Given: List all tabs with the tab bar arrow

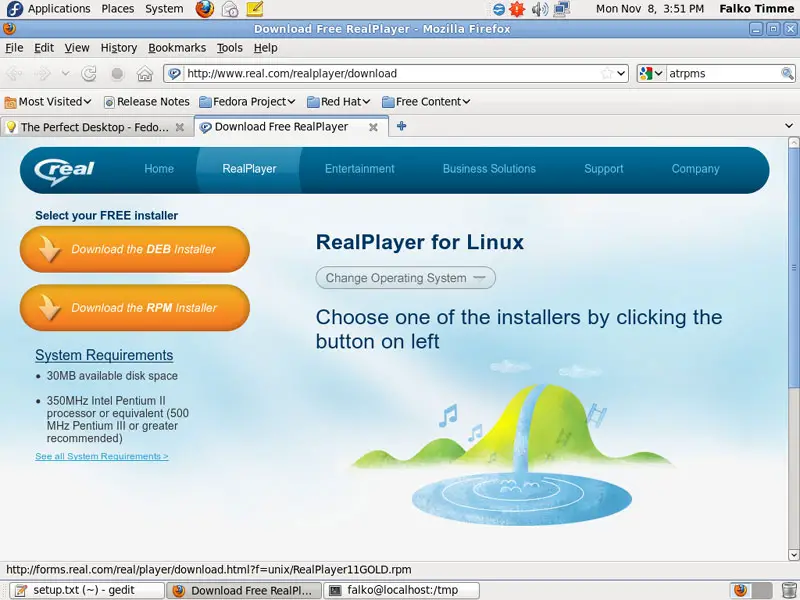Looking at the screenshot, I should click(789, 126).
